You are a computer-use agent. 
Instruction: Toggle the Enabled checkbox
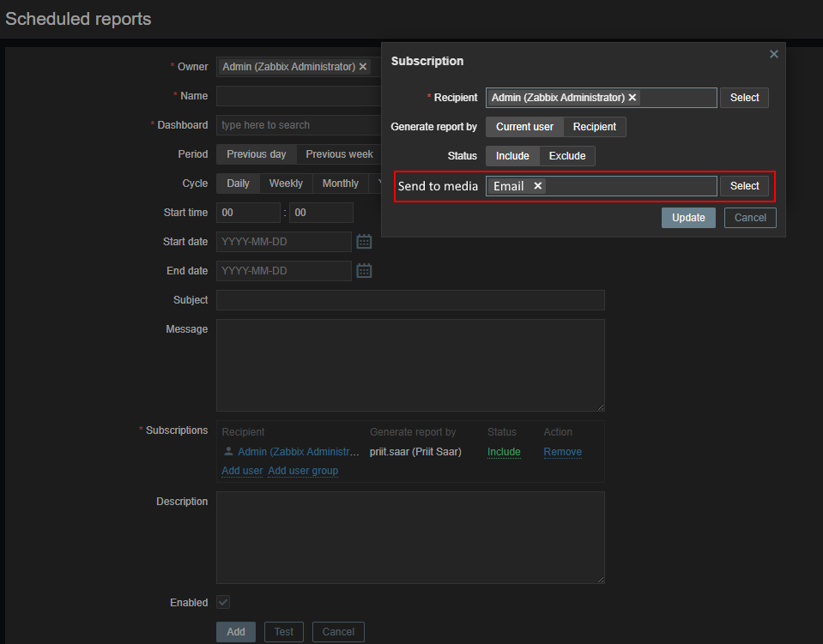(x=223, y=603)
